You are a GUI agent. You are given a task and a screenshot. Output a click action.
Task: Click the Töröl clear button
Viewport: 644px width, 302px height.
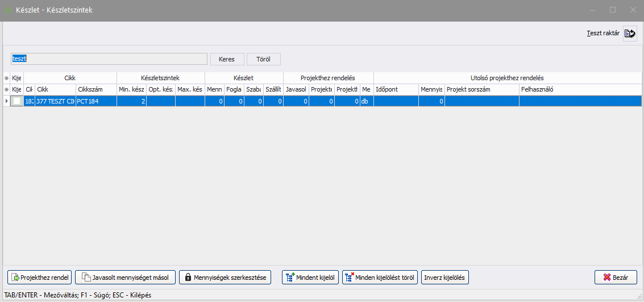(264, 59)
